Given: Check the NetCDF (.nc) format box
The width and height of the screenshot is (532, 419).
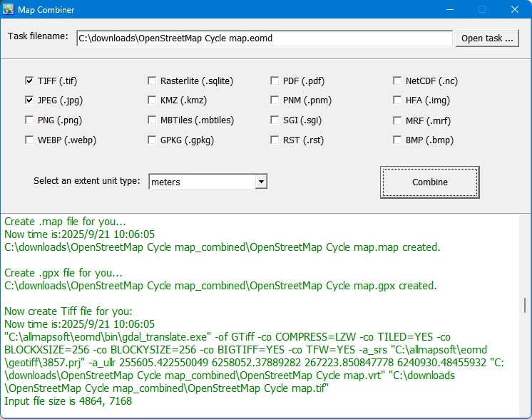Looking at the screenshot, I should pyautogui.click(x=397, y=81).
